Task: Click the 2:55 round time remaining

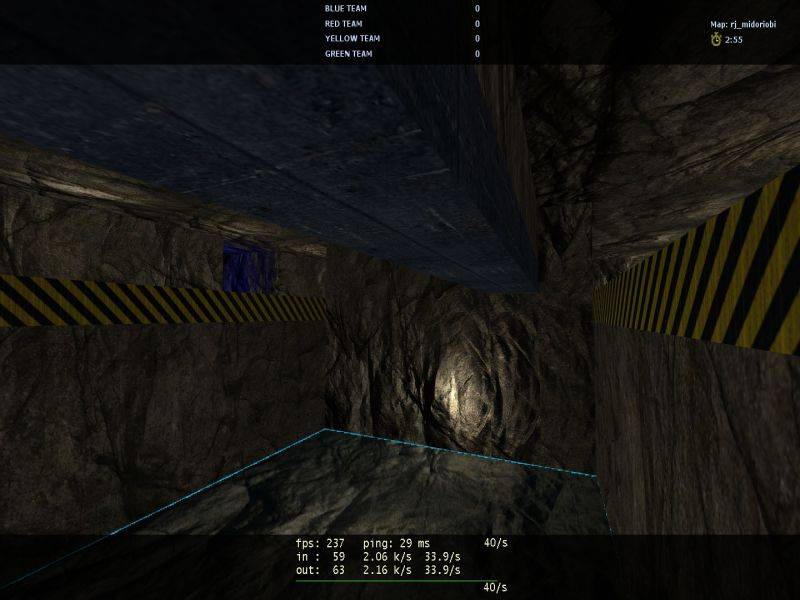Action: 733,40
